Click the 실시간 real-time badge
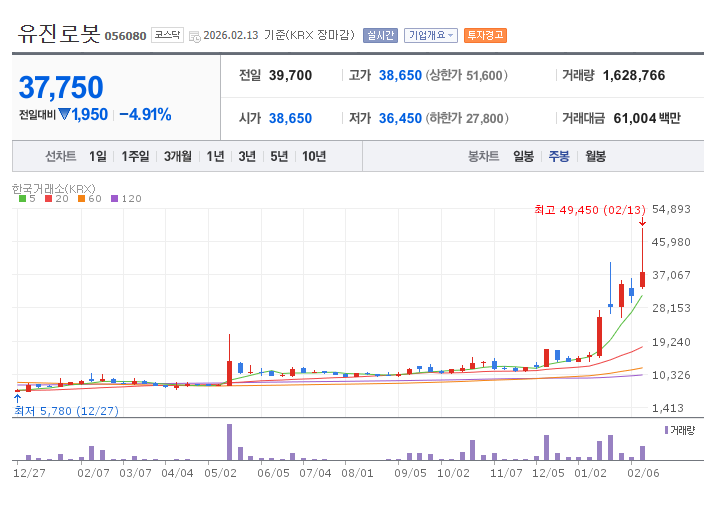The image size is (704, 510). (x=380, y=35)
